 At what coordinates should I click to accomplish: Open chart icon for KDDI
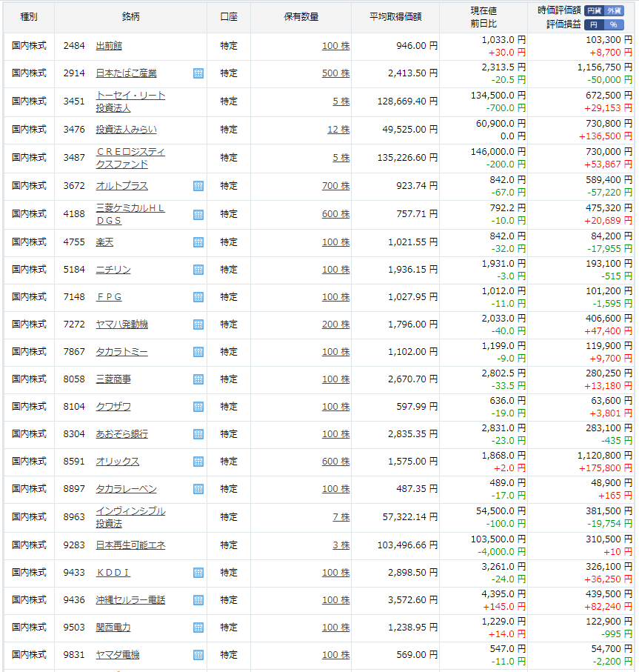pyautogui.click(x=198, y=573)
